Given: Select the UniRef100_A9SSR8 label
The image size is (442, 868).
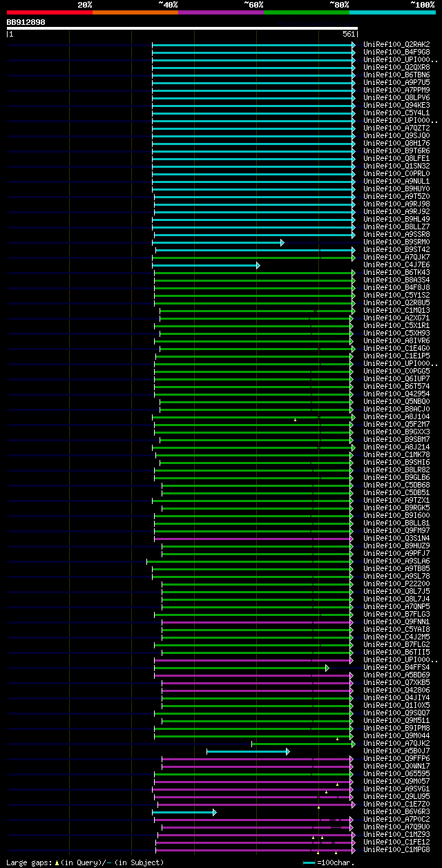Looking at the screenshot, I should pos(396,234).
